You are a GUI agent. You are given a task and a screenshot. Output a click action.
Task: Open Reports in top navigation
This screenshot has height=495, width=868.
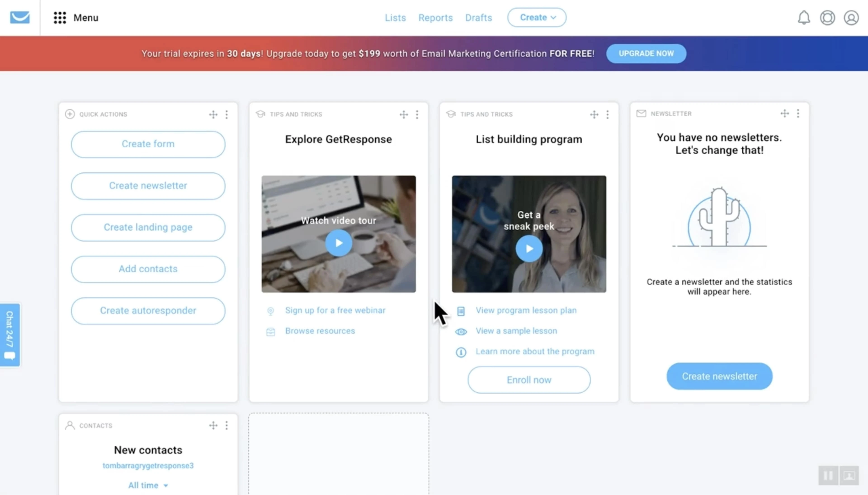pyautogui.click(x=435, y=18)
